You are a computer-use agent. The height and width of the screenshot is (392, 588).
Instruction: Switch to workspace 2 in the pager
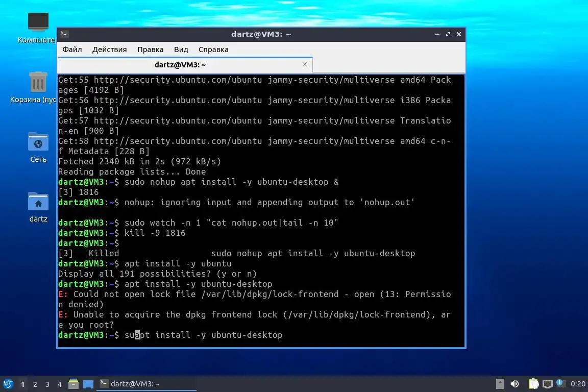click(x=35, y=384)
